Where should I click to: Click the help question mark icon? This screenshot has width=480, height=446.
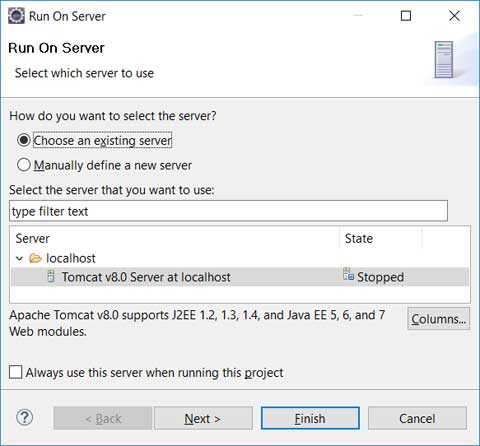(25, 417)
